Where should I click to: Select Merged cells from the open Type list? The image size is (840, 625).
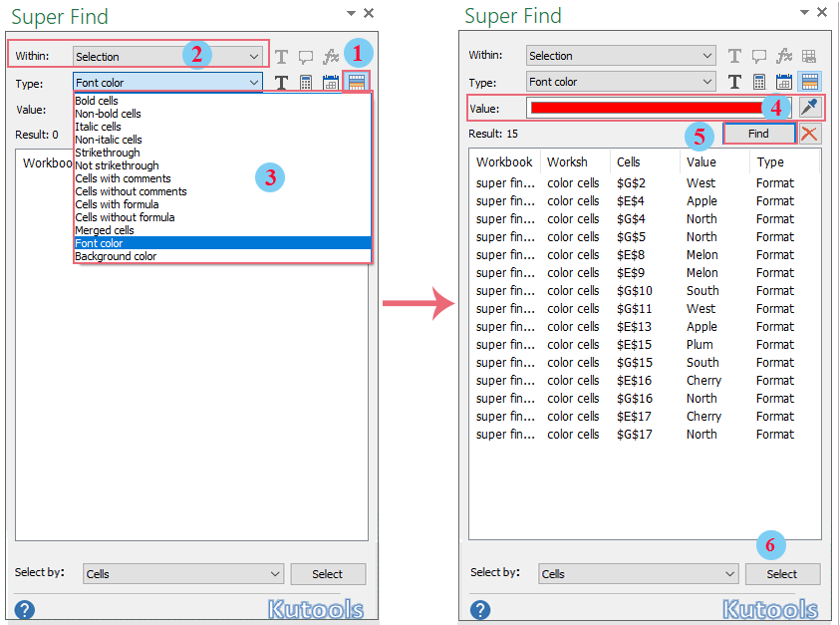point(105,230)
